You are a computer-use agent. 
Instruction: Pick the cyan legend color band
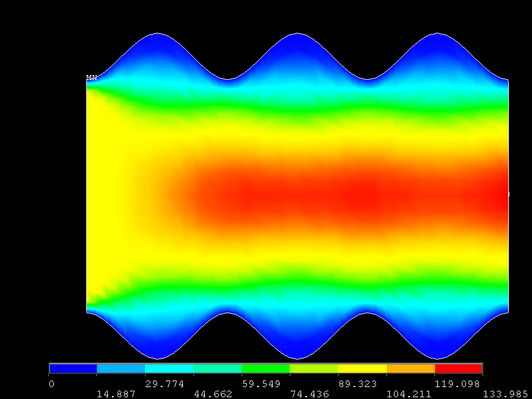pyautogui.click(x=170, y=369)
